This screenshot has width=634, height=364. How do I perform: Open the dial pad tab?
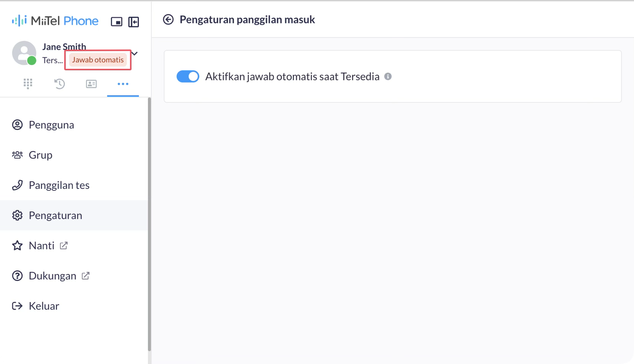pyautogui.click(x=28, y=84)
